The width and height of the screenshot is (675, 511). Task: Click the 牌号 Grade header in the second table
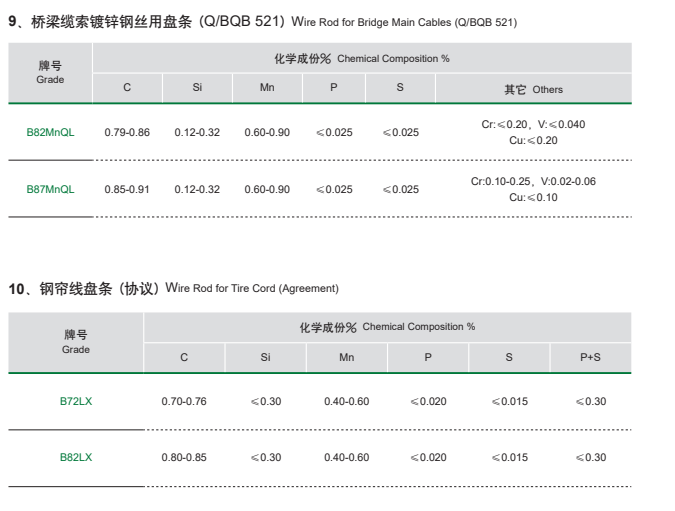(76, 342)
